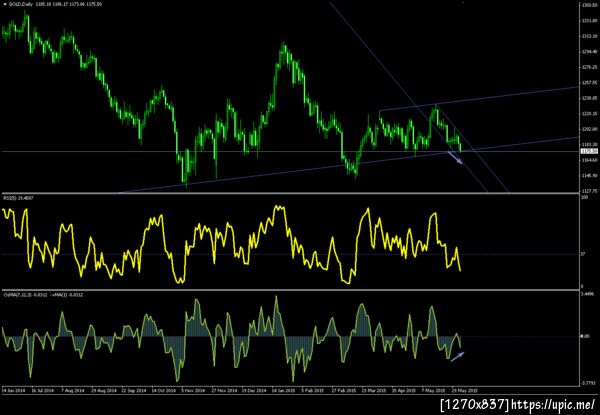Click the 1276.25 price scale label
This screenshot has width=600, height=415.
(590, 67)
